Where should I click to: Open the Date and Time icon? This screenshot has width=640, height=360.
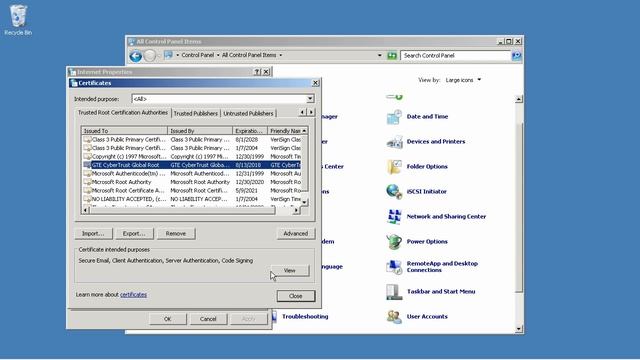(394, 117)
